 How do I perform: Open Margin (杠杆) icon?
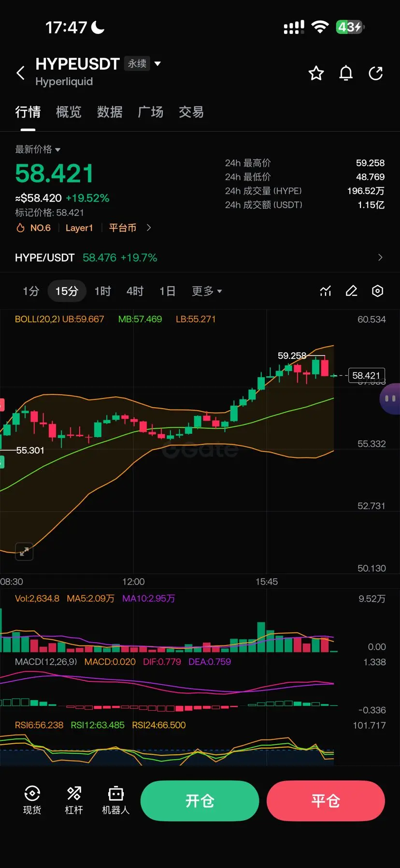pyautogui.click(x=74, y=800)
